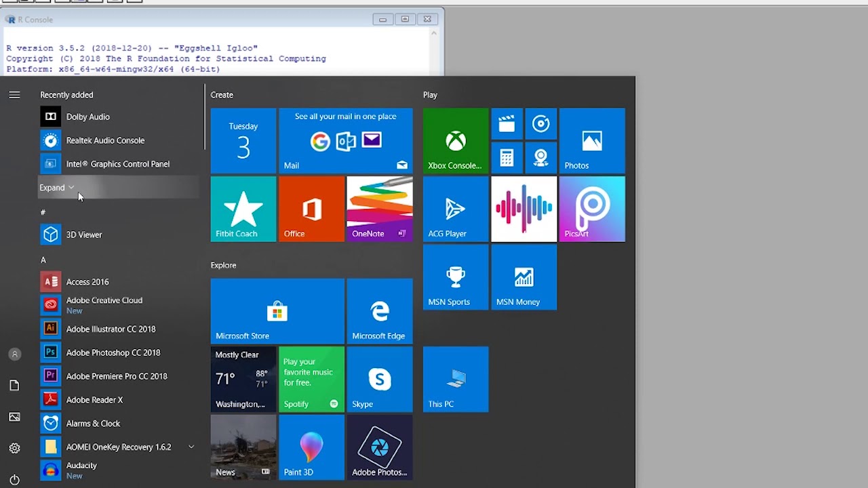Launch Audacity from the app list

click(119, 470)
